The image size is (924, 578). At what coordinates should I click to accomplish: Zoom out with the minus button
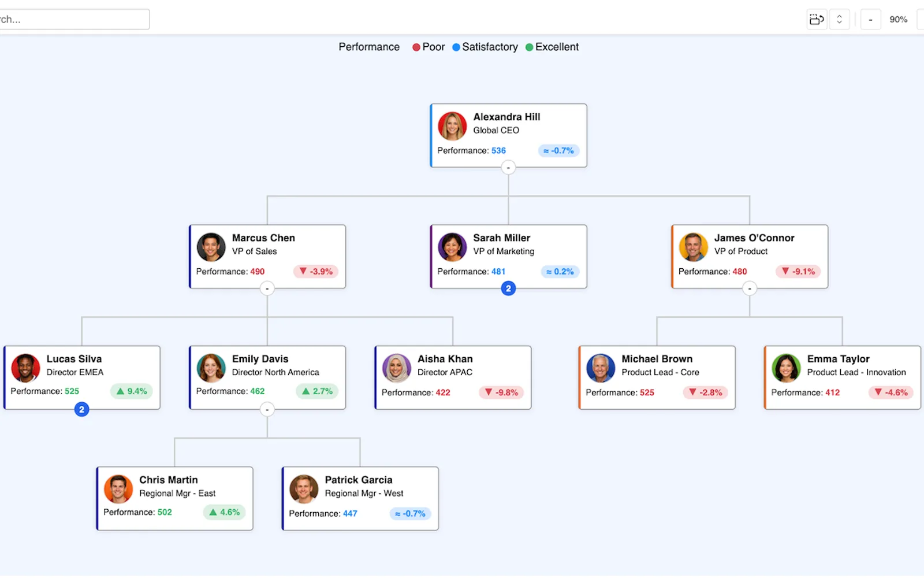(x=870, y=20)
